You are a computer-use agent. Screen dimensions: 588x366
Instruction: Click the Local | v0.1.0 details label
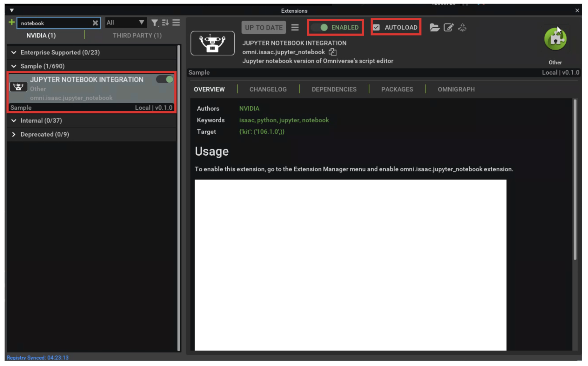(560, 72)
